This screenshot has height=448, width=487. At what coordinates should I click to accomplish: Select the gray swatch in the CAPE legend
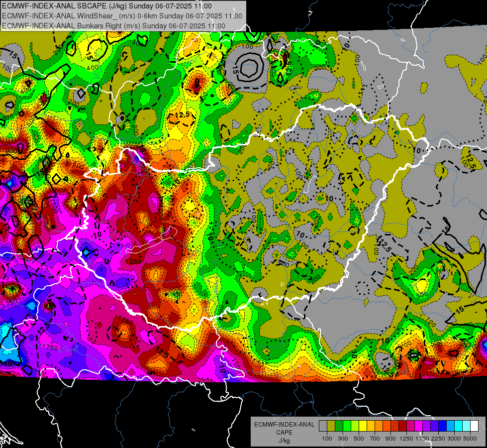pyautogui.click(x=323, y=426)
